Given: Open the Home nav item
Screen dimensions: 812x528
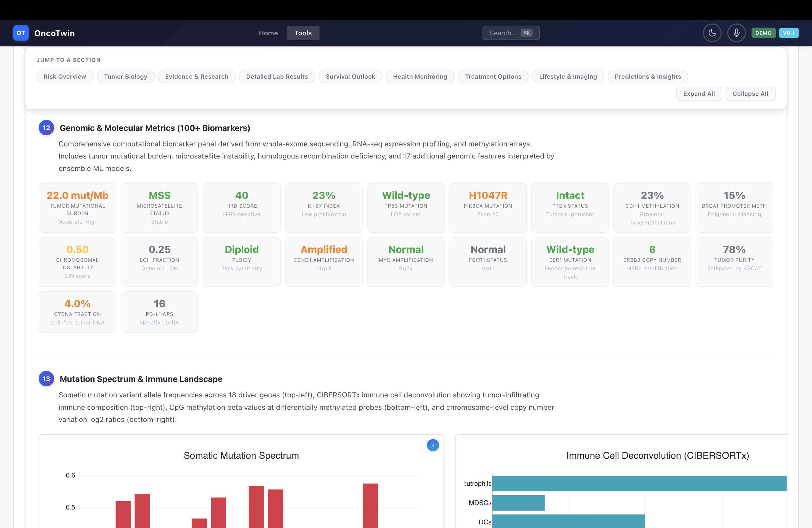Looking at the screenshot, I should click(x=268, y=33).
